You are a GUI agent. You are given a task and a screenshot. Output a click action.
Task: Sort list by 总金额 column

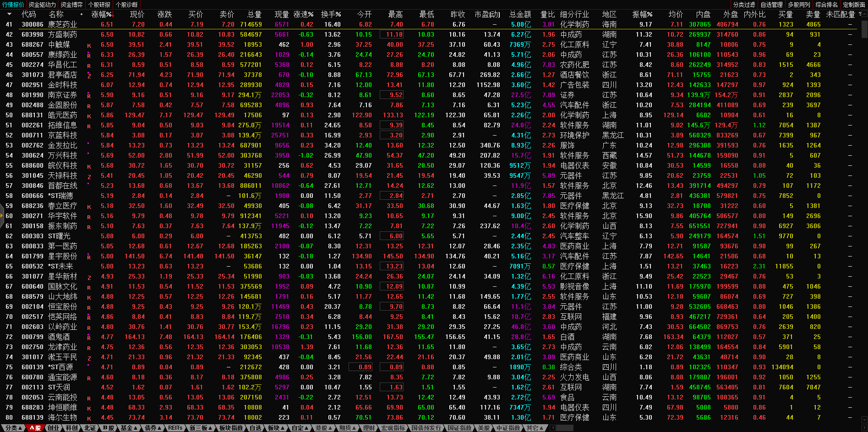(x=520, y=14)
